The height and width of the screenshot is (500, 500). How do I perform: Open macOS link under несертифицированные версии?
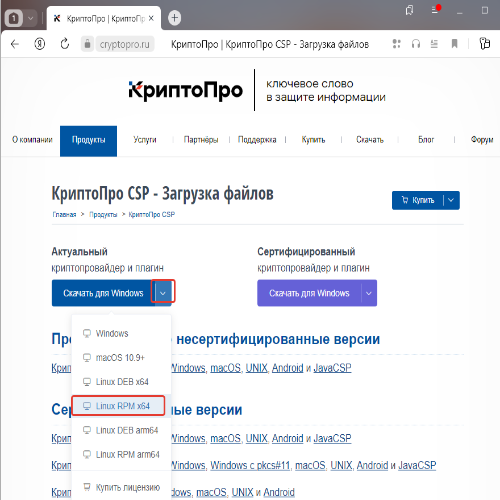(225, 368)
